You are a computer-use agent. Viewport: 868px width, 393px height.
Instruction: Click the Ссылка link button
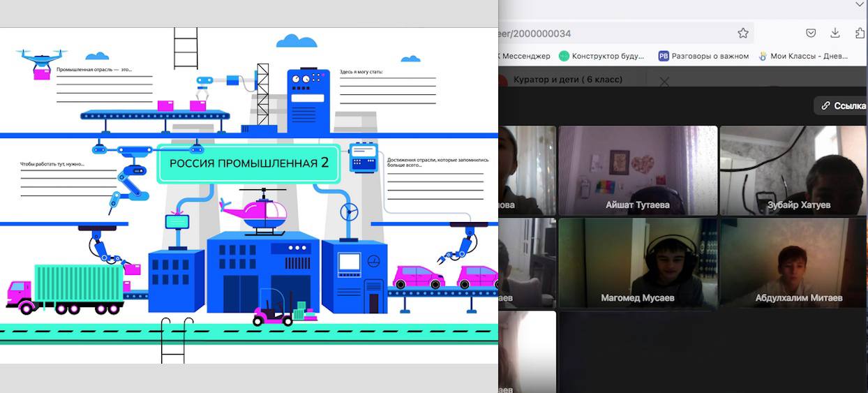point(843,105)
